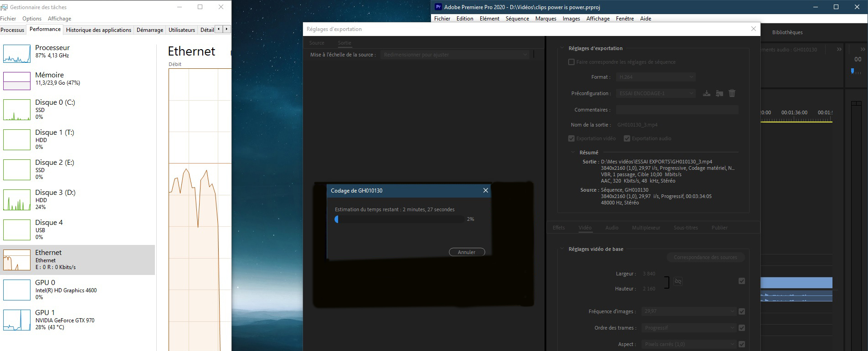
Task: Click the audio waveform clip in timeline
Action: click(796, 296)
